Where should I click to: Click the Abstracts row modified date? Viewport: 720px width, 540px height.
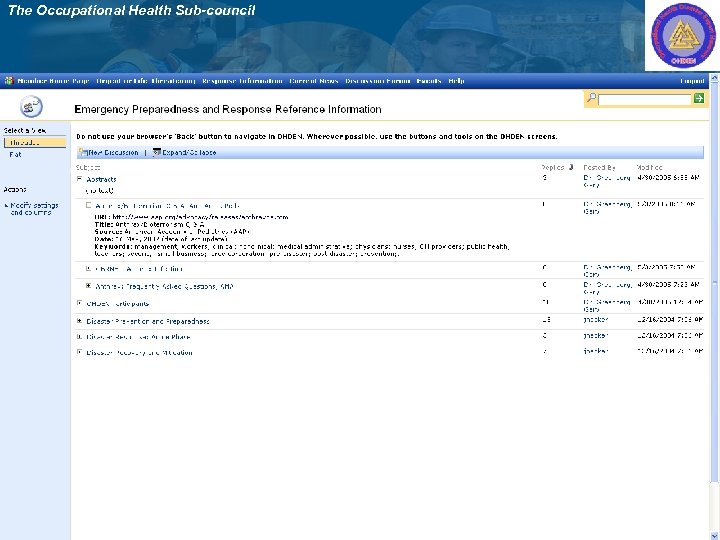(x=668, y=177)
